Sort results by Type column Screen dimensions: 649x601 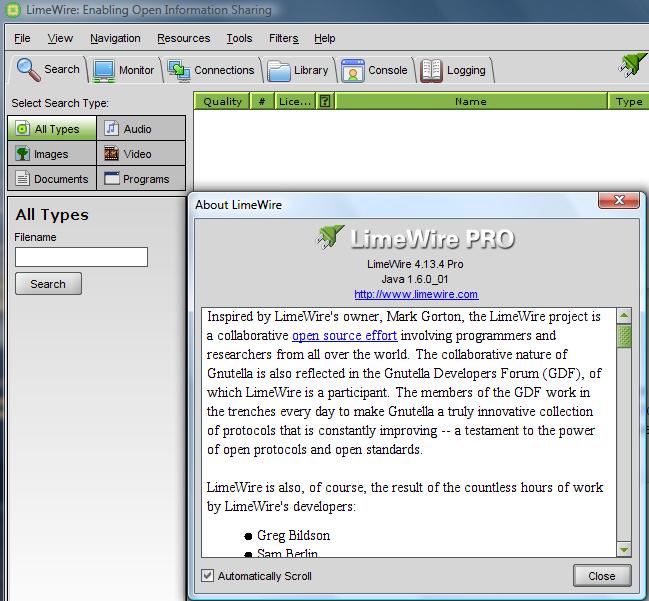628,101
